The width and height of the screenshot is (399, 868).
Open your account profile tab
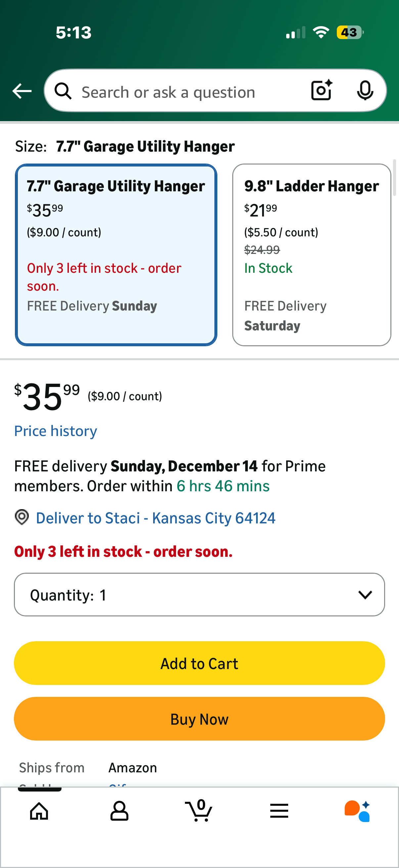(x=119, y=811)
